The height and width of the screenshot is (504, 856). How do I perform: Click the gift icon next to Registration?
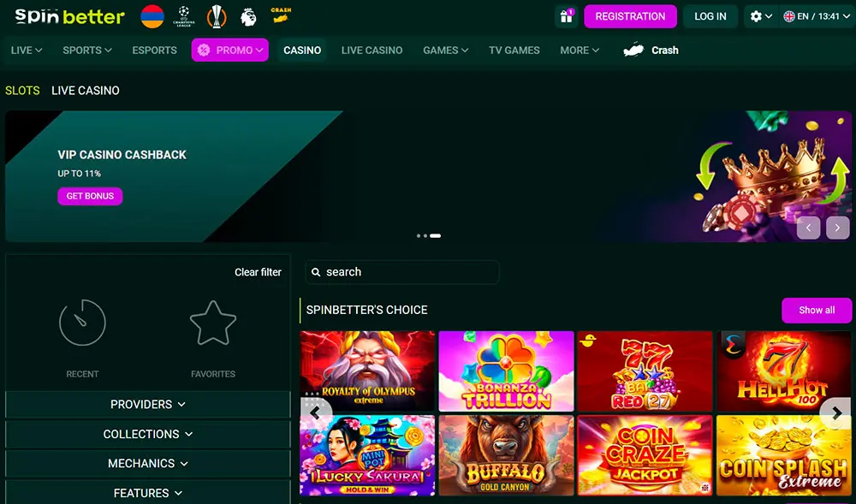pyautogui.click(x=567, y=16)
